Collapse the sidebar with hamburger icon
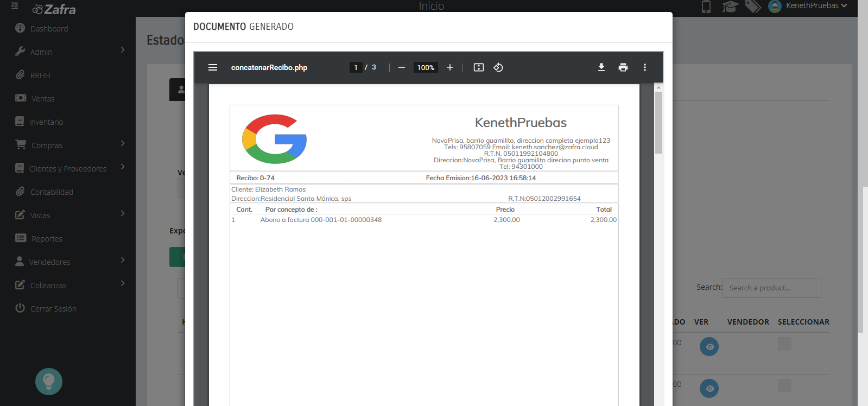868x406 pixels. [15, 6]
